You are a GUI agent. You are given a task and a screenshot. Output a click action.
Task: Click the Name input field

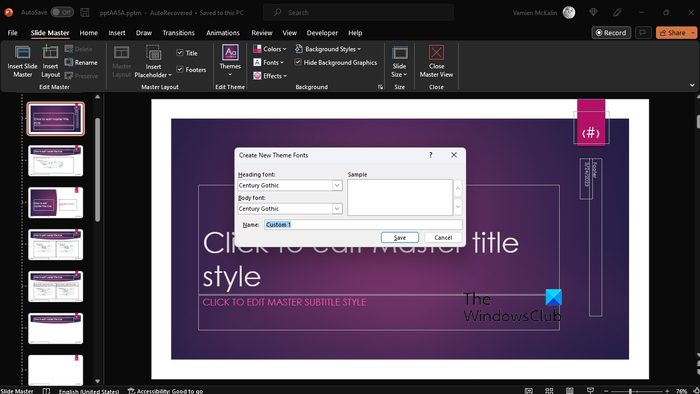pos(363,224)
